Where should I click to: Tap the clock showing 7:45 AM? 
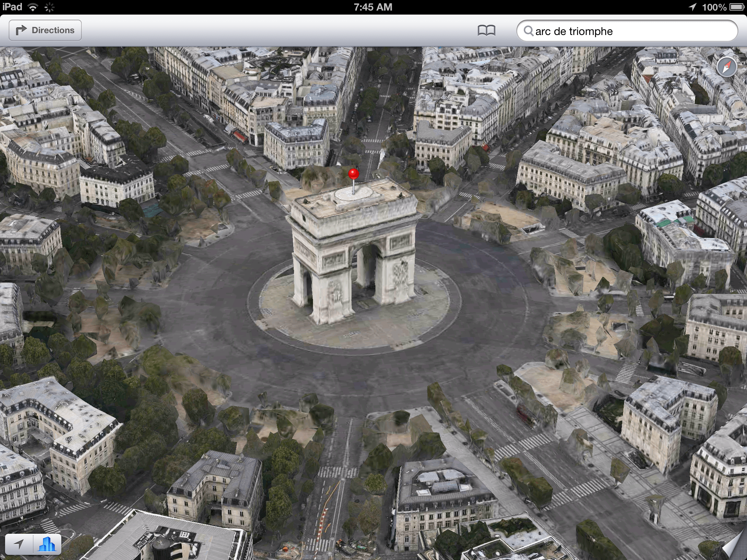tap(373, 6)
